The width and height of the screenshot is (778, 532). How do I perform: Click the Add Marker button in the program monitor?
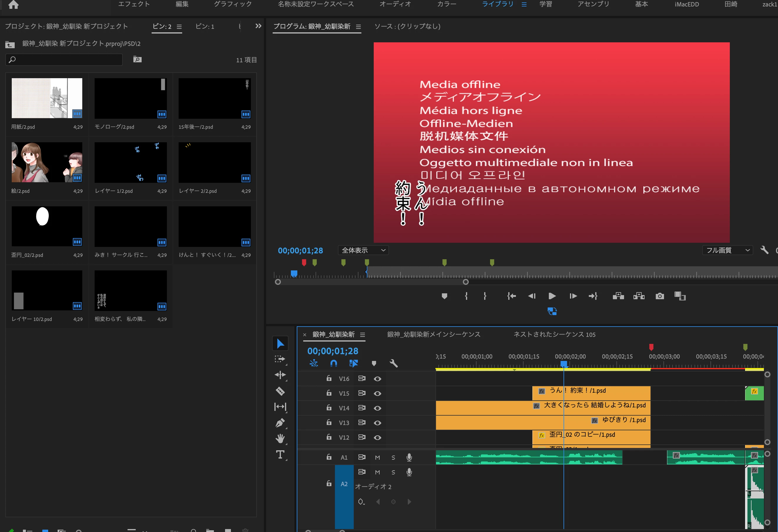click(x=444, y=296)
